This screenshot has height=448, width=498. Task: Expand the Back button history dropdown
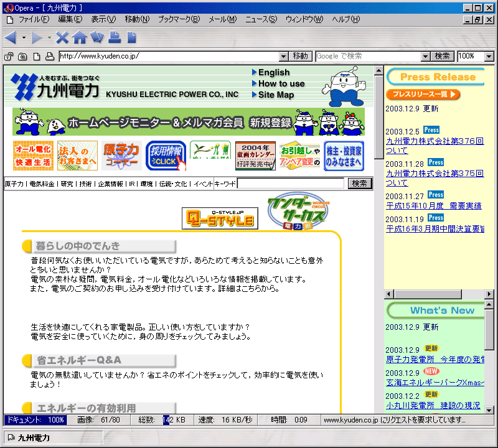[x=24, y=38]
